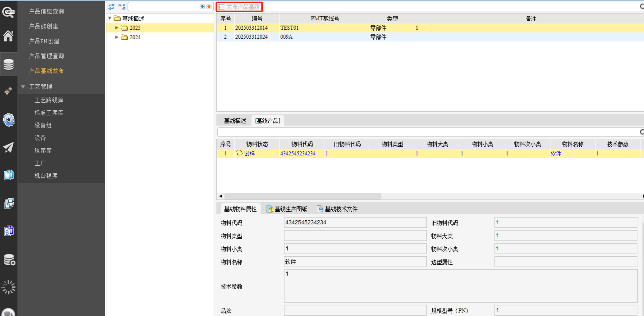The image size is (644, 316).
Task: Switch to the 基线描述 tab
Action: [x=235, y=121]
